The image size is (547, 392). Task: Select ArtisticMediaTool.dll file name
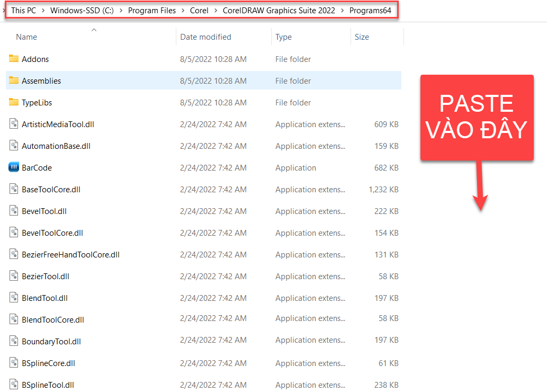coord(58,124)
